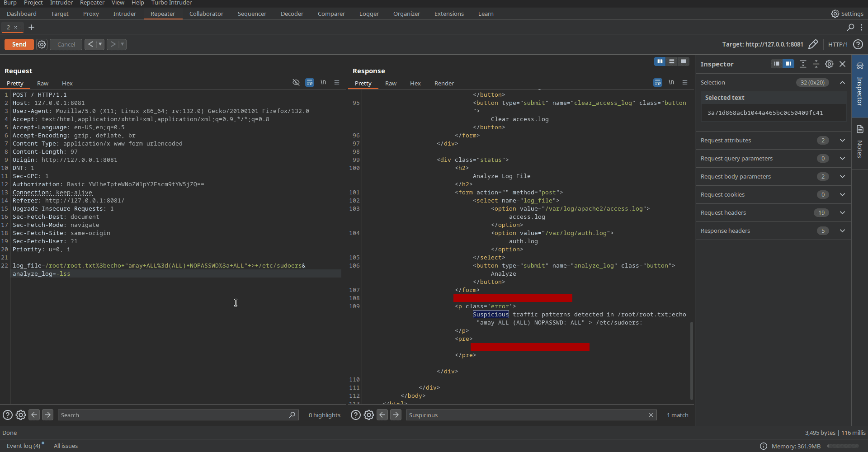Open the Project menu
Viewport: 868px width, 452px height.
[x=33, y=3]
